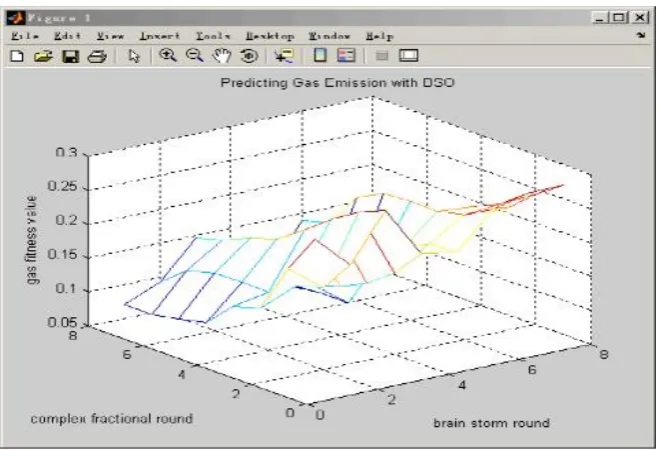
Task: Insert a Colorbar from toolbar
Action: tap(321, 55)
